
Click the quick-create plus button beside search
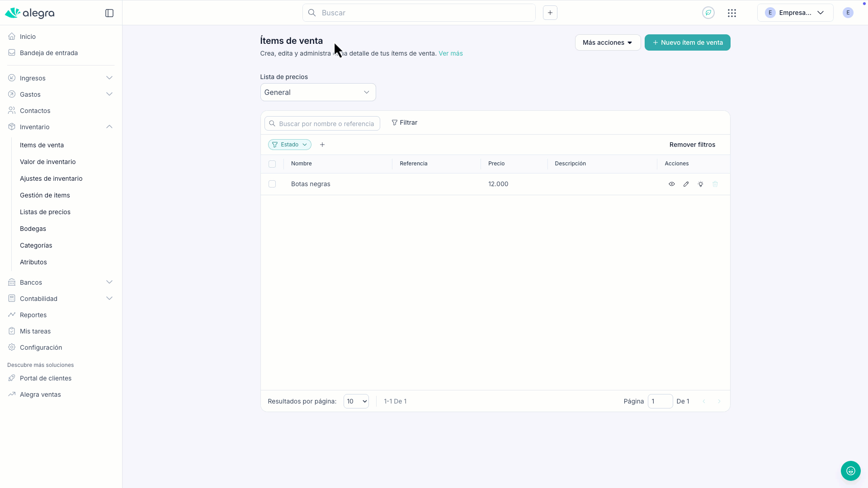(550, 13)
